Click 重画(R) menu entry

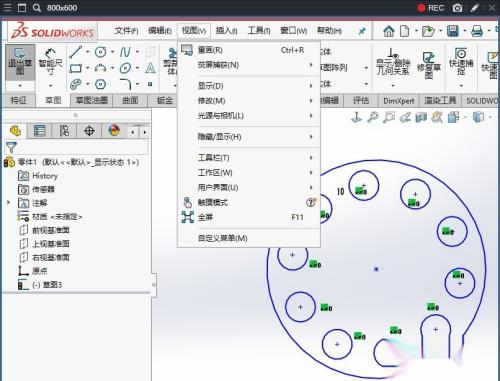point(249,50)
